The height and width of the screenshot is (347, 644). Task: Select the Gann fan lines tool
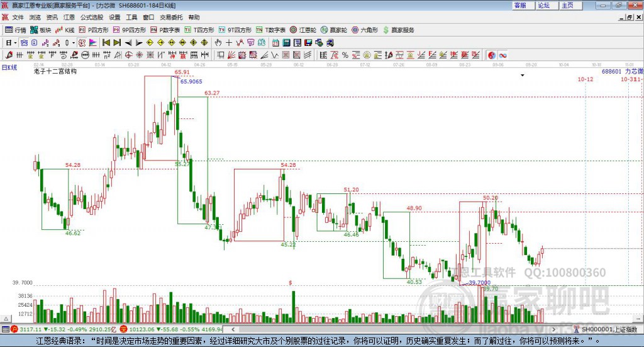click(232, 55)
